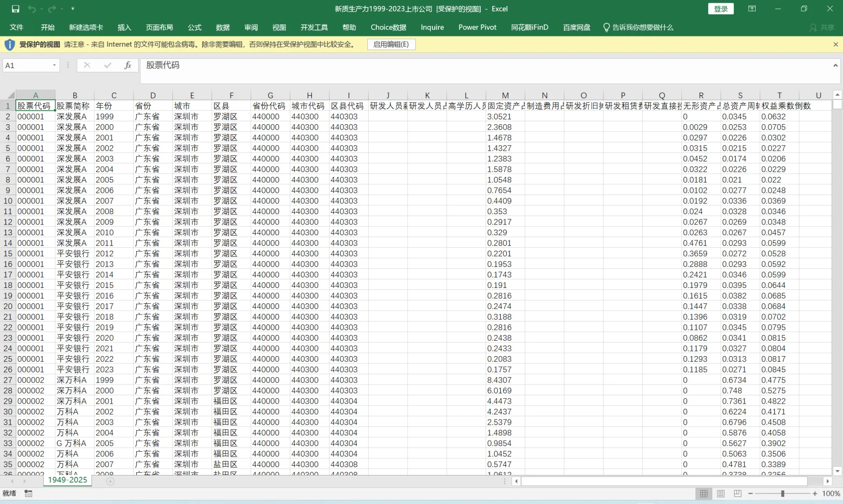
Task: Expand the formula bar with the chevron
Action: 835,65
